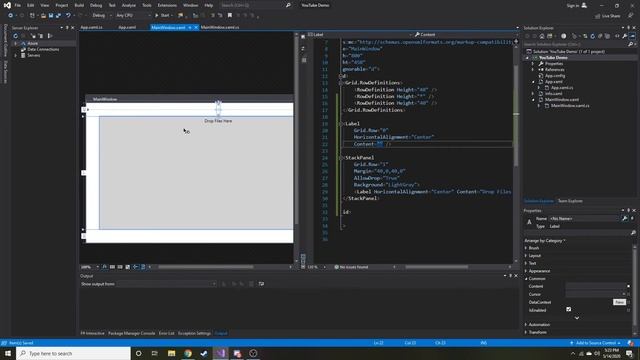Click the Preview Selected Items icon in Solution Explorer
Screen dimensions: 640x360
(632, 36)
